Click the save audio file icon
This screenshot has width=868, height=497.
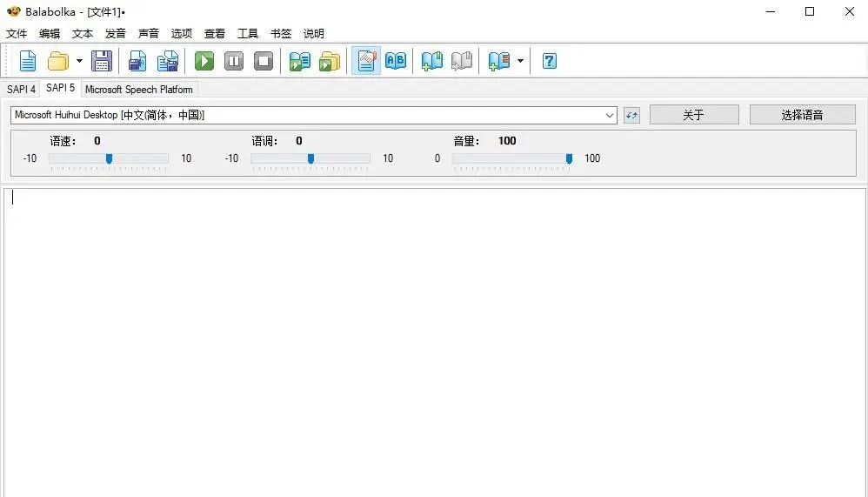point(137,61)
